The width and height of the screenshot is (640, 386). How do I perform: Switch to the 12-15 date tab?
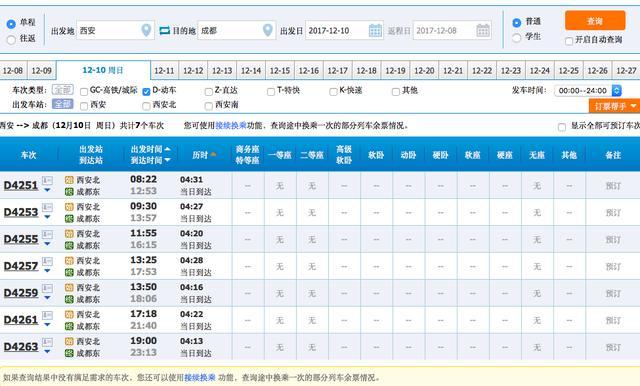point(280,71)
